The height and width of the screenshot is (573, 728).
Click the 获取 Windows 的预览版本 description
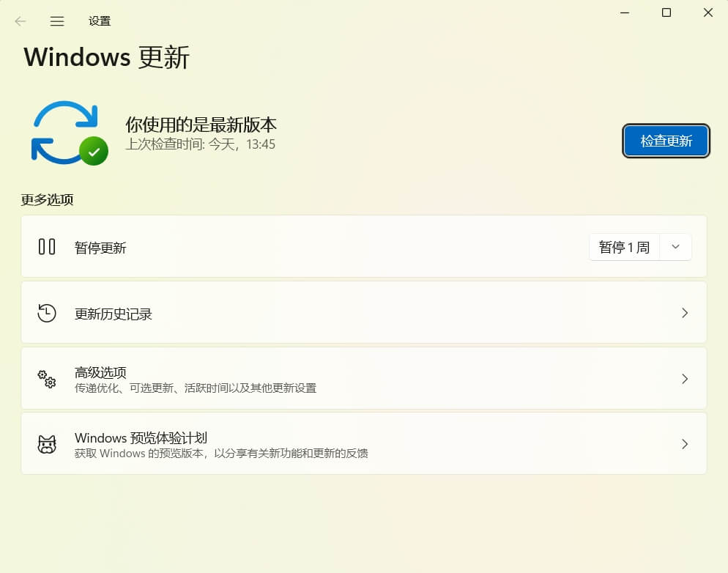(x=221, y=454)
